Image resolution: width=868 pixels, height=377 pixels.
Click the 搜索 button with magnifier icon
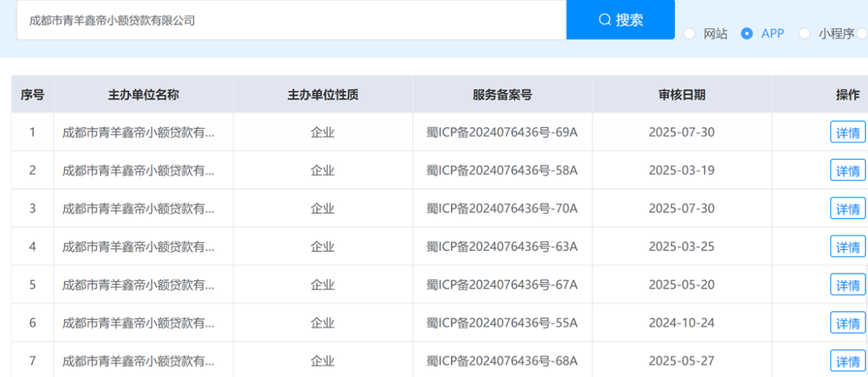(x=620, y=20)
